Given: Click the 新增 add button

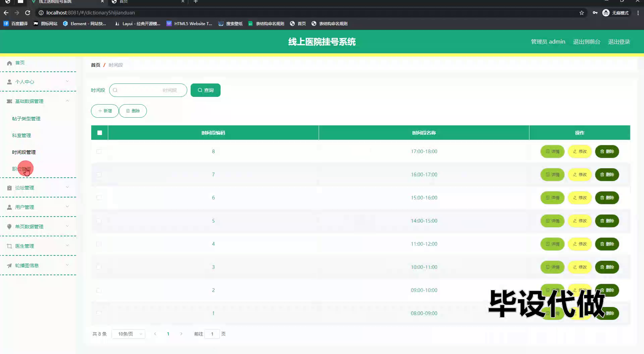Looking at the screenshot, I should (105, 111).
